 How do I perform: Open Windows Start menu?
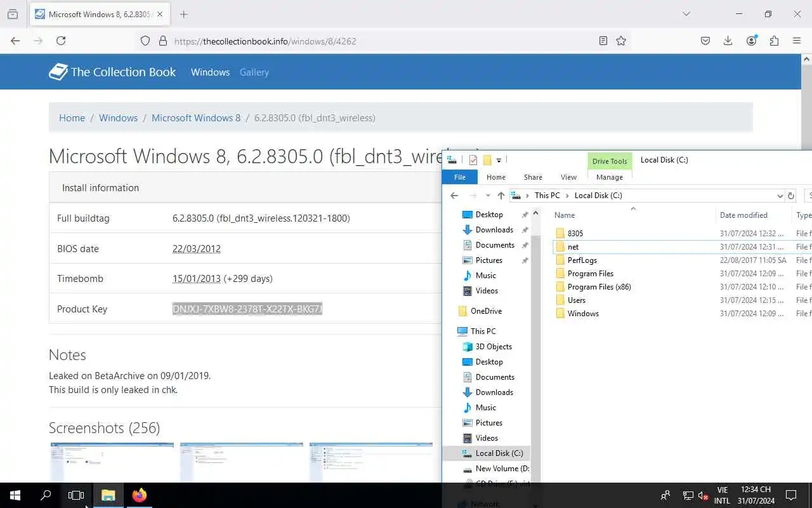15,495
